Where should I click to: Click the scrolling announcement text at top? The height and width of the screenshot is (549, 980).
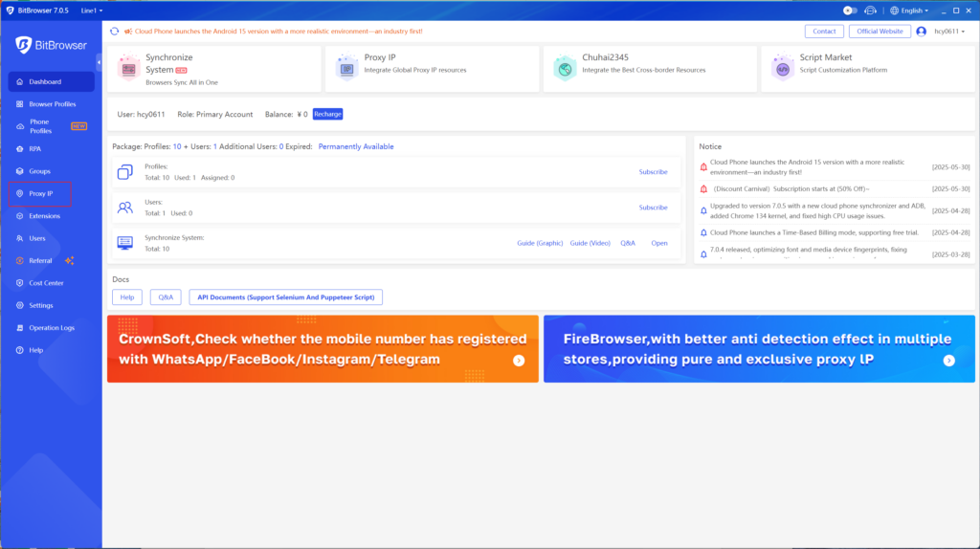[278, 32]
